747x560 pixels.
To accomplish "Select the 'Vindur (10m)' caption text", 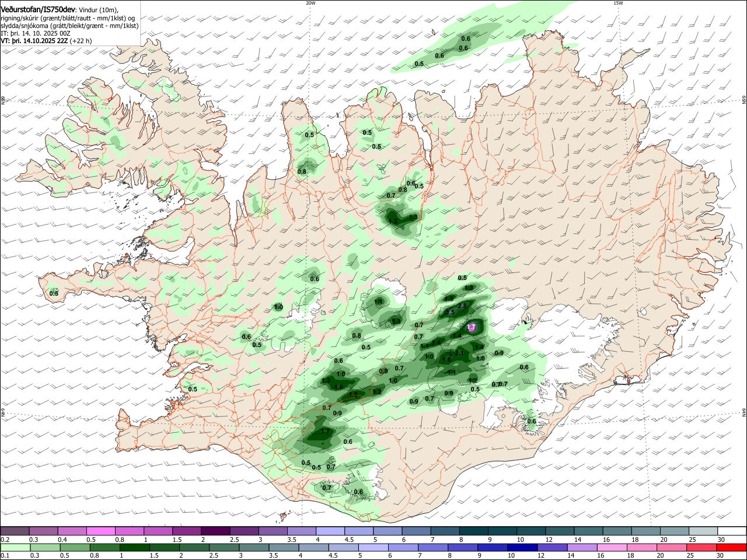I will click(97, 10).
